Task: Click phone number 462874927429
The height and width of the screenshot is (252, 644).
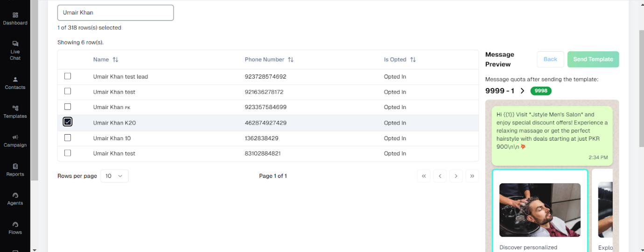Action: (x=266, y=123)
